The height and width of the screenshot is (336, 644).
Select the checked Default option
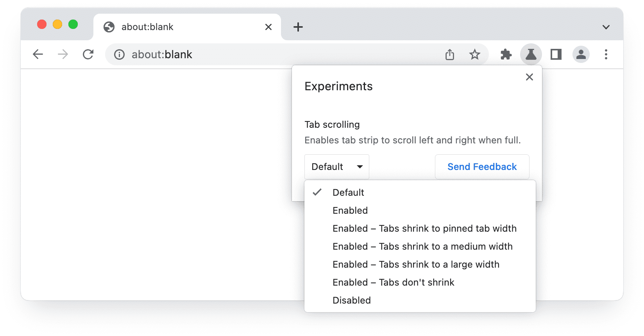coord(348,193)
